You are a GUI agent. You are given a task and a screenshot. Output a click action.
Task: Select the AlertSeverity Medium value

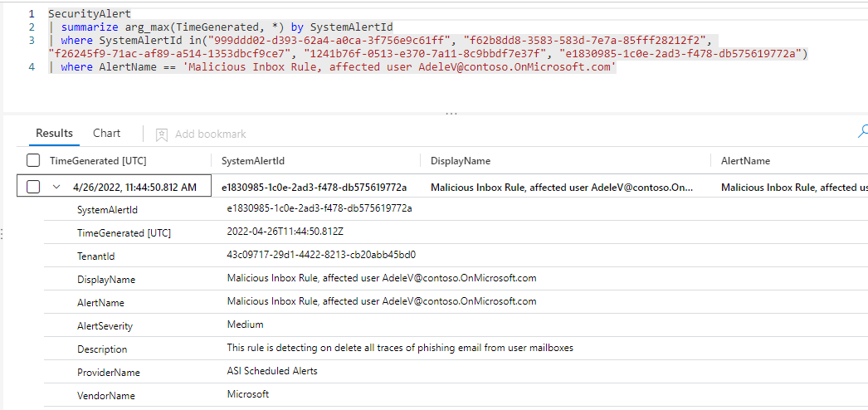[x=246, y=325]
